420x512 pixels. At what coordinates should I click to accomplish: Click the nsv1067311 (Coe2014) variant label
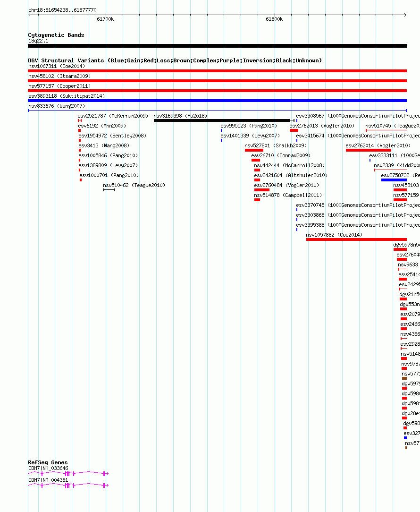[x=57, y=66]
